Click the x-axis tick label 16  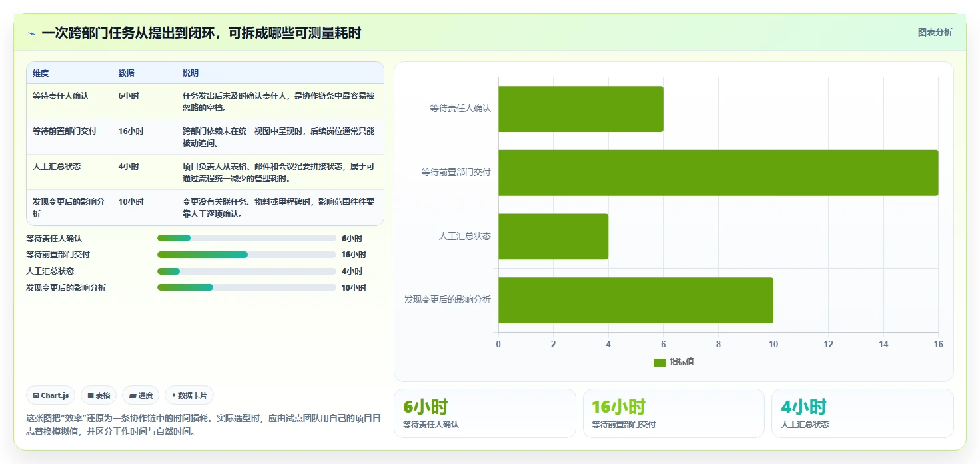(x=938, y=344)
